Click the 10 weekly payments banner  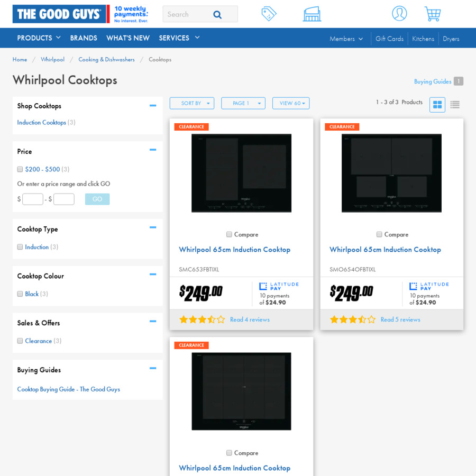pyautogui.click(x=131, y=14)
